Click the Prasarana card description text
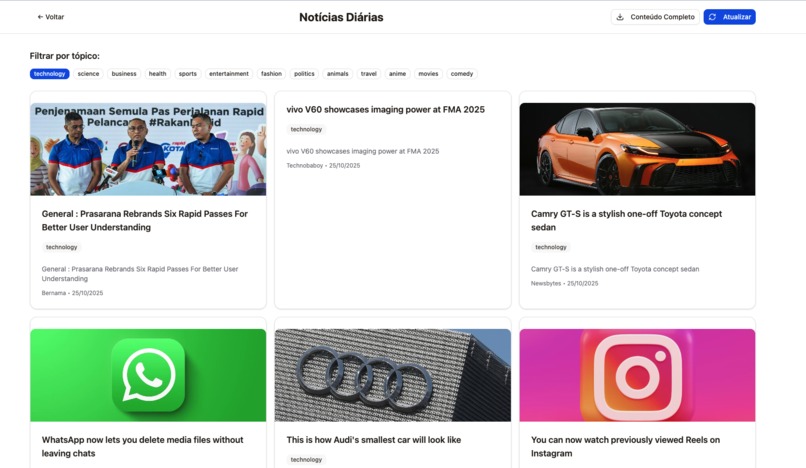Image resolution: width=806 pixels, height=468 pixels. [x=140, y=274]
